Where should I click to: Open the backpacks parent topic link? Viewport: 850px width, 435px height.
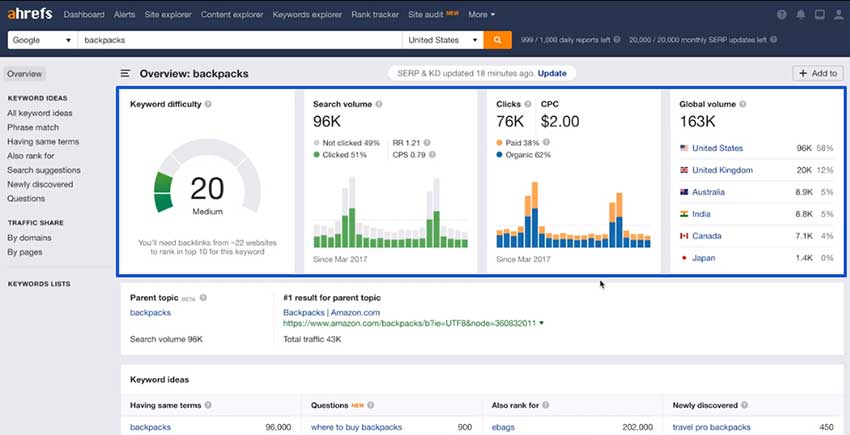(x=150, y=312)
